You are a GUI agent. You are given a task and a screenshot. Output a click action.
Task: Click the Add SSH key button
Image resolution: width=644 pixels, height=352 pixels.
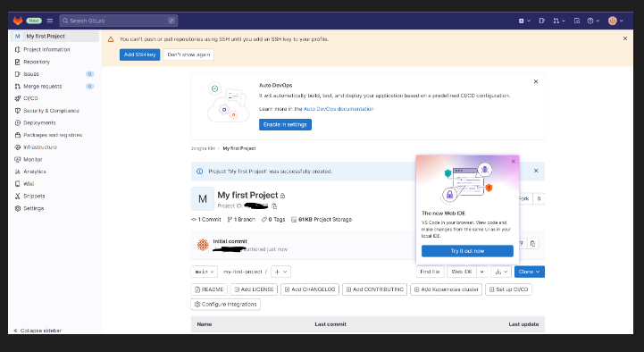point(139,54)
